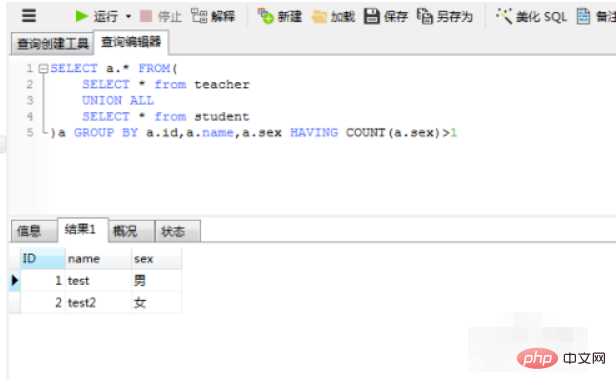Click the ID column header
This screenshot has width=616, height=391.
tap(43, 259)
